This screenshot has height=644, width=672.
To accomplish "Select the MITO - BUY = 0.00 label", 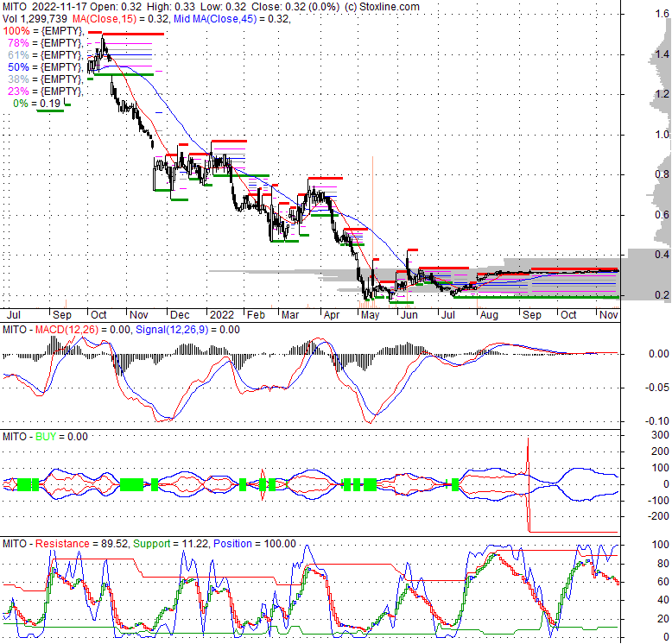I will click(x=45, y=437).
